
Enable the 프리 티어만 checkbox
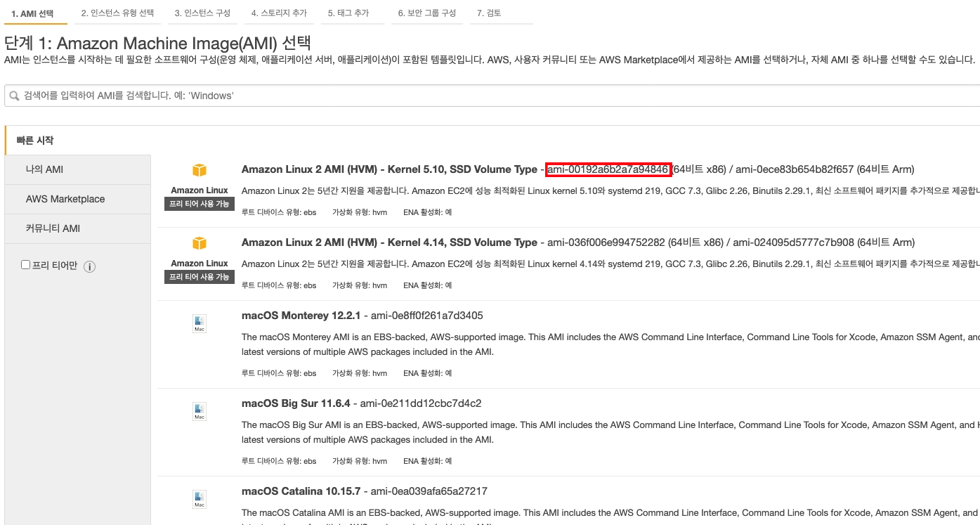[26, 265]
